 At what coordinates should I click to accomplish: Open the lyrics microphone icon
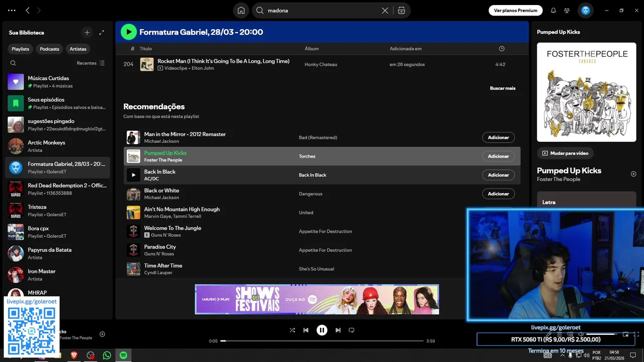(x=549, y=334)
